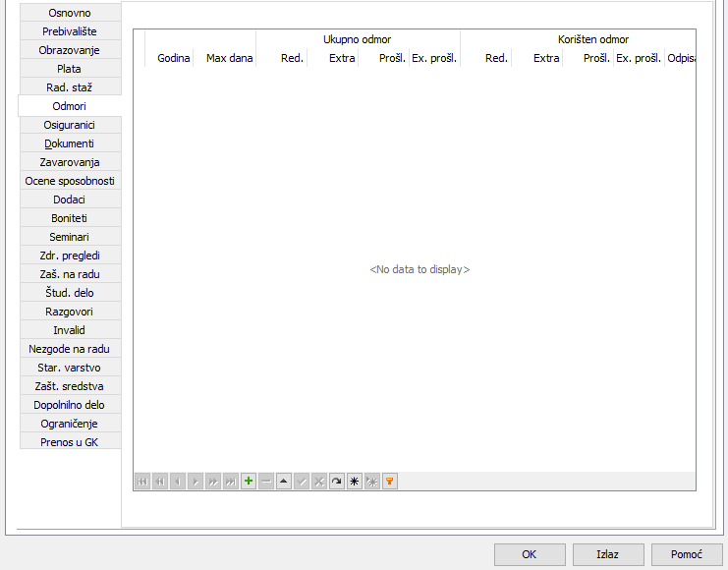Click the Pomoć help button
Image resolution: width=728 pixels, height=570 pixels.
pyautogui.click(x=687, y=554)
